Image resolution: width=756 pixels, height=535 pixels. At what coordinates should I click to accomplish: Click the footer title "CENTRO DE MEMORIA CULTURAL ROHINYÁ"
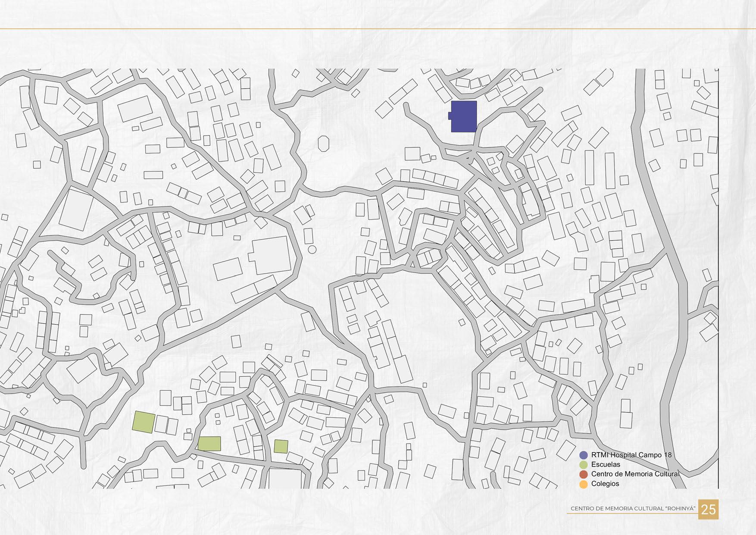coord(633,509)
